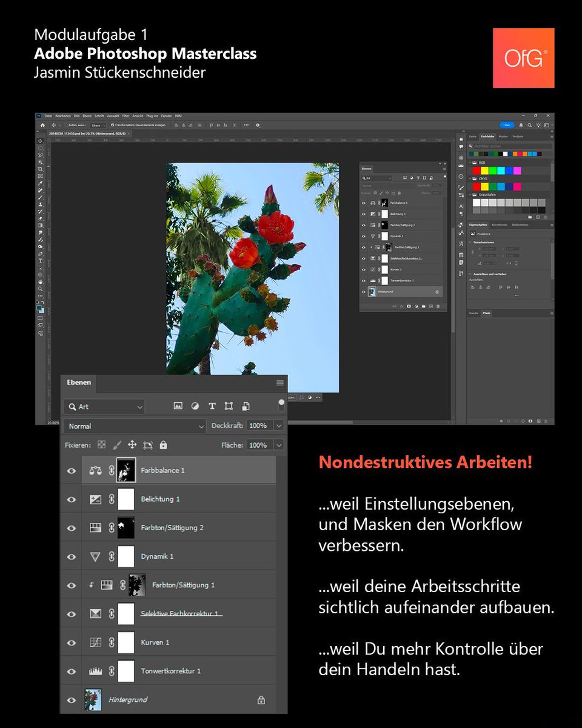Open the Fenster menu

(166, 116)
